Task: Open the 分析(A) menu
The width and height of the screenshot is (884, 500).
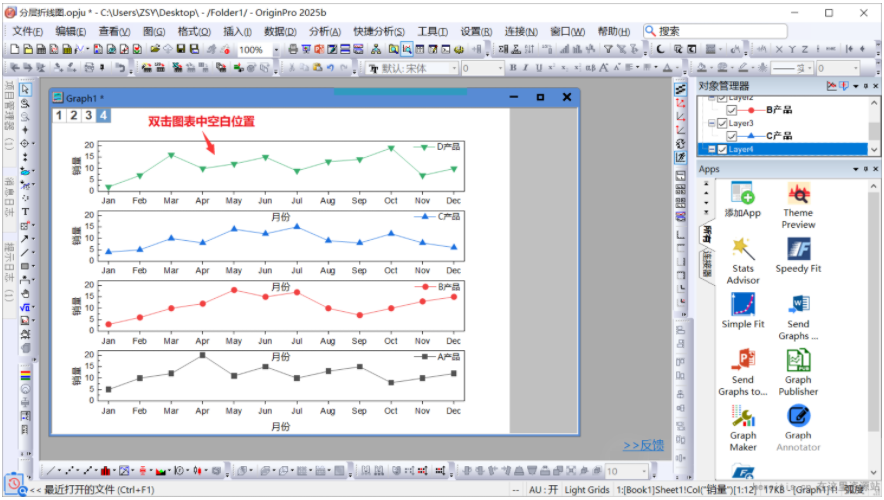Action: tap(325, 32)
